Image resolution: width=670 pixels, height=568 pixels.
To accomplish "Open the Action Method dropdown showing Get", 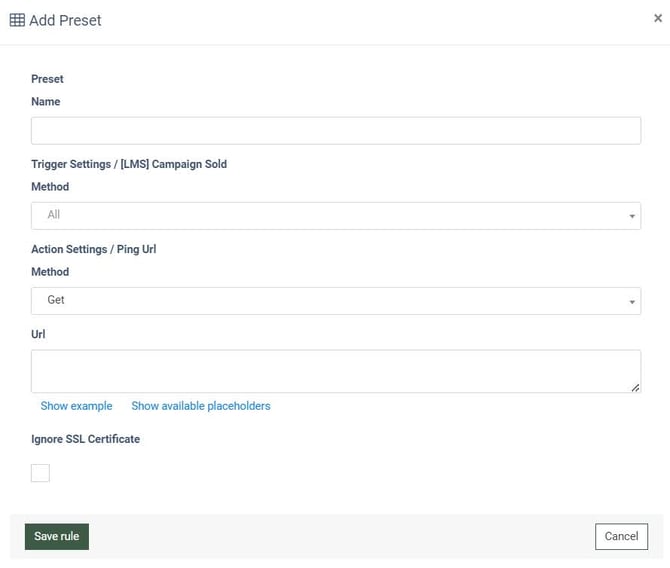I will (335, 300).
